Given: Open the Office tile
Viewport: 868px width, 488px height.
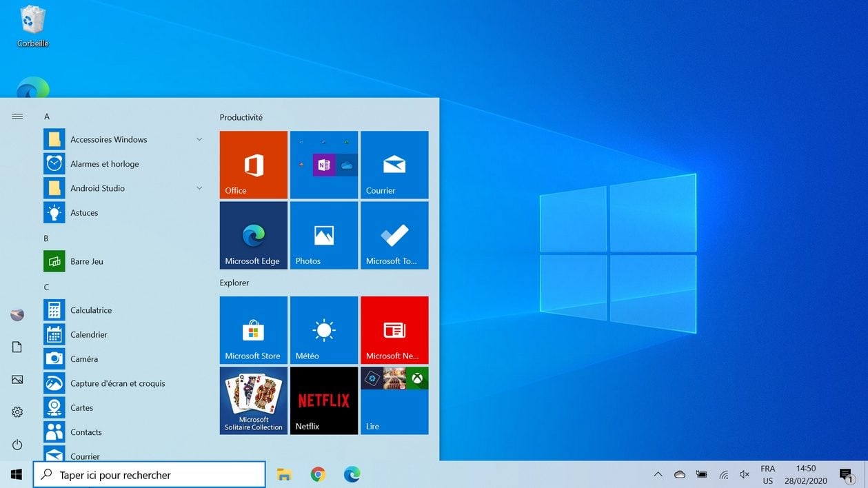Looking at the screenshot, I should (x=253, y=165).
